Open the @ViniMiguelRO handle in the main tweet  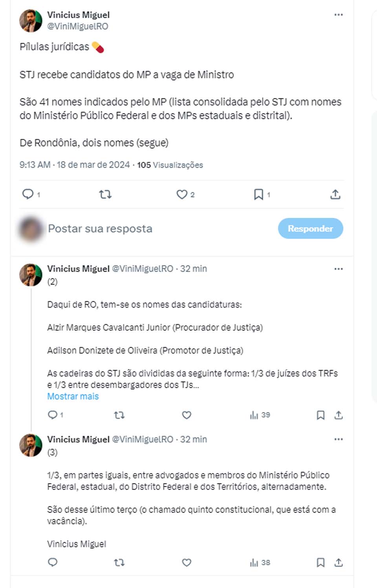tap(78, 26)
